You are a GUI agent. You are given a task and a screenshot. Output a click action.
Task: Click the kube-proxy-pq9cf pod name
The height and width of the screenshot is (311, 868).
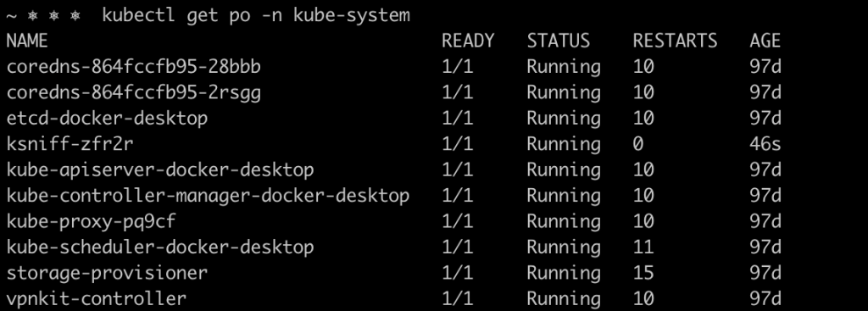click(92, 221)
